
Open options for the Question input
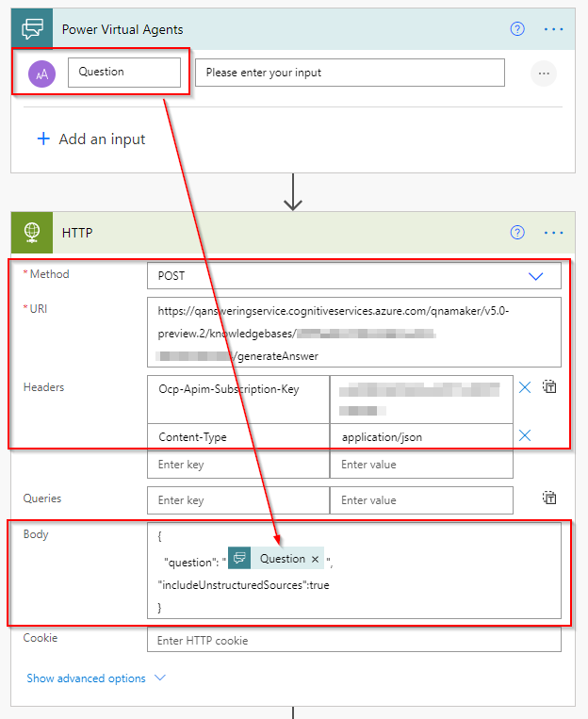click(x=543, y=74)
